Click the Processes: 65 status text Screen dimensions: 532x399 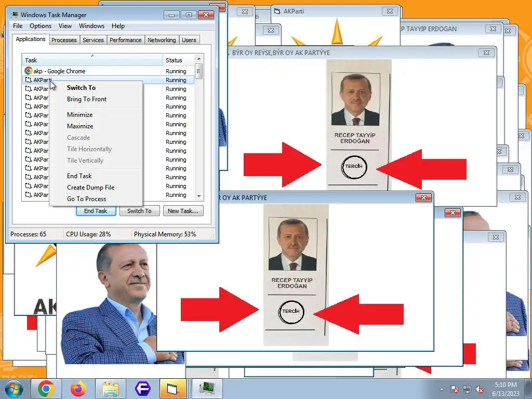[x=28, y=234]
